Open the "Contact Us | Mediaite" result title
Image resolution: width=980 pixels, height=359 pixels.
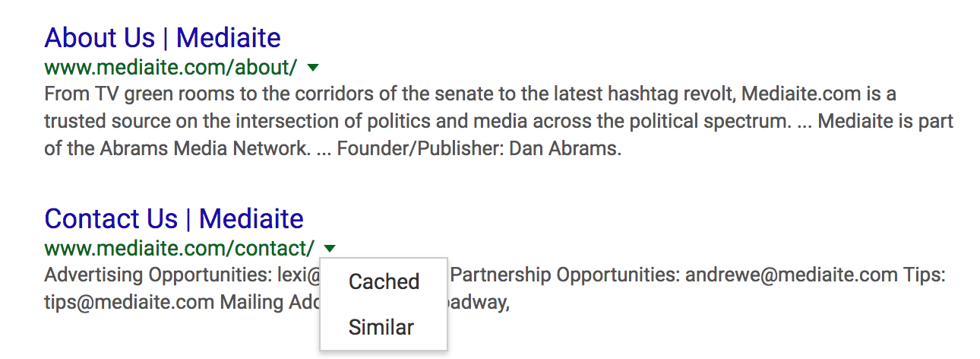pos(174,218)
